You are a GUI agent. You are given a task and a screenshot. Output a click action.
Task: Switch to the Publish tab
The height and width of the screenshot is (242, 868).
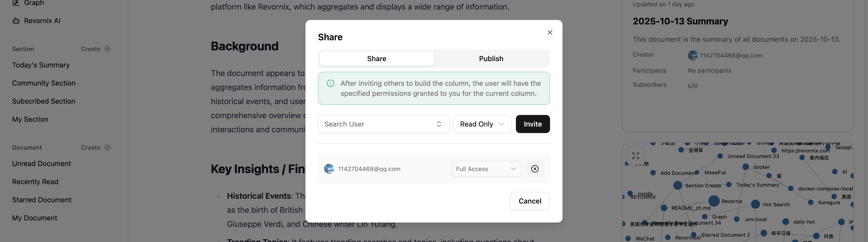491,59
